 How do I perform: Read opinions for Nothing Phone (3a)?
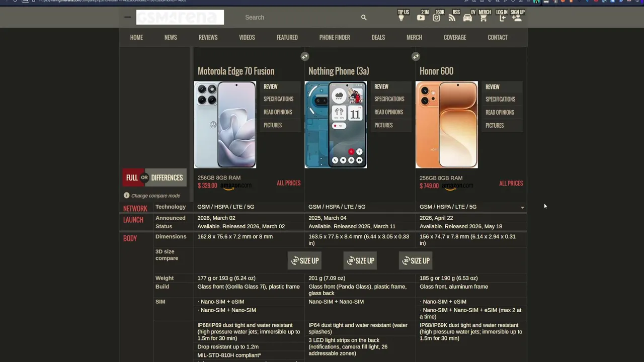click(x=388, y=112)
